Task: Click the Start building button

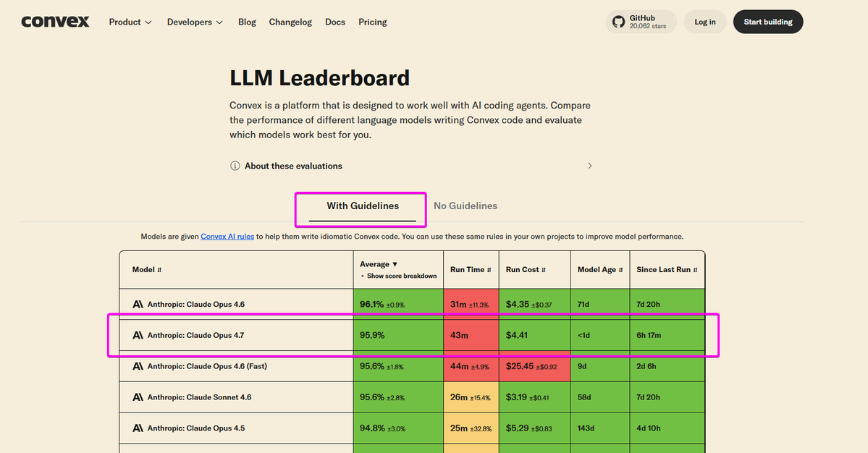Action: coord(768,22)
